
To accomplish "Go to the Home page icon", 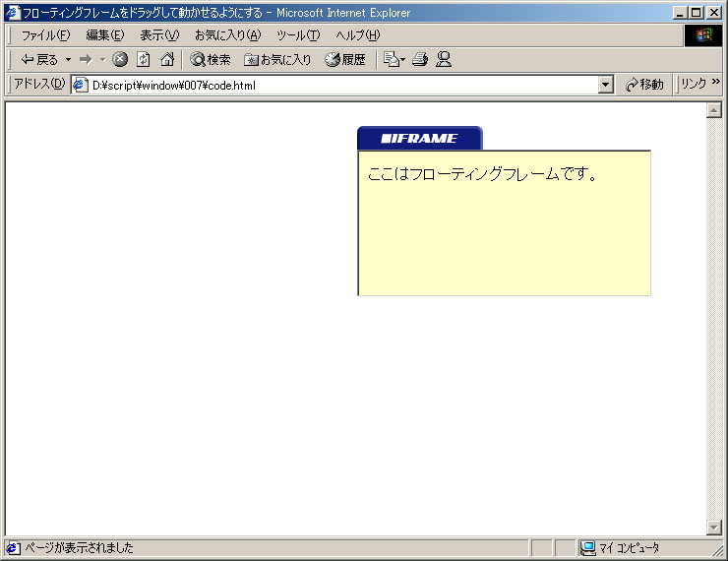I will [167, 59].
